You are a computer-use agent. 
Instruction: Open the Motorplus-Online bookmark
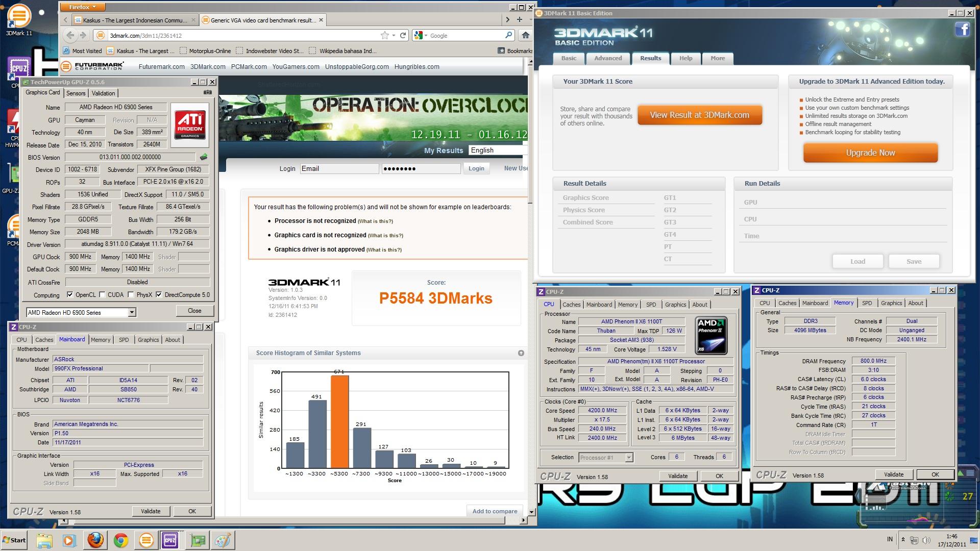tap(205, 51)
